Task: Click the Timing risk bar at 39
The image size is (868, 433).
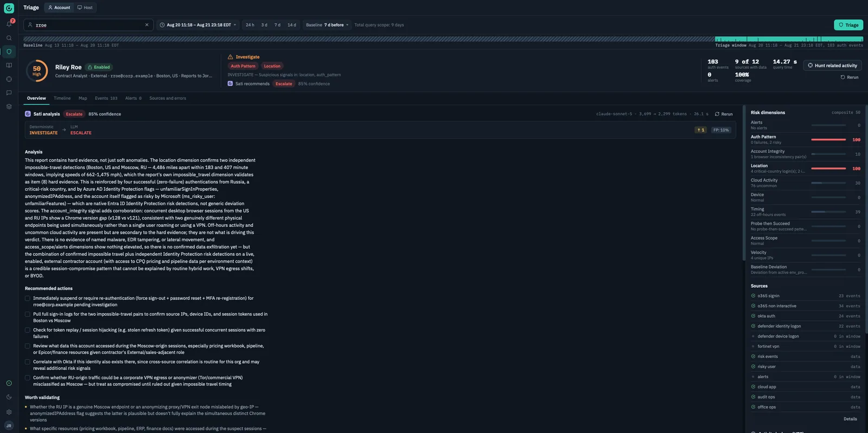Action: point(828,212)
